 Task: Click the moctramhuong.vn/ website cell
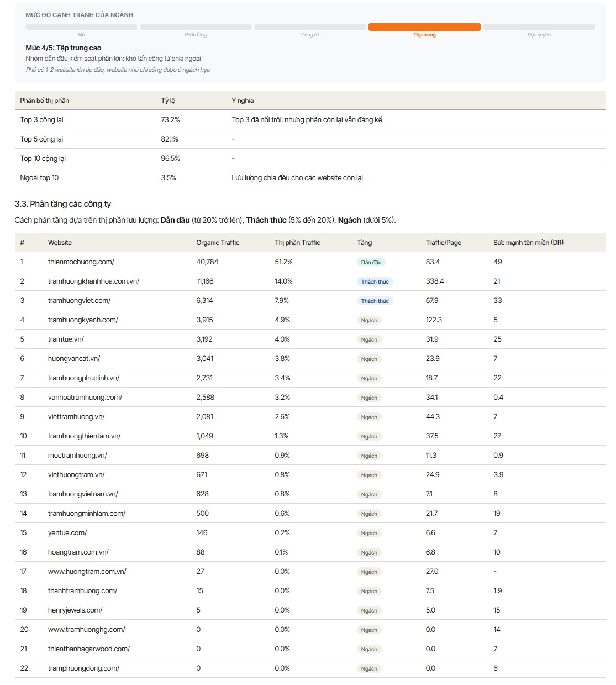(77, 456)
